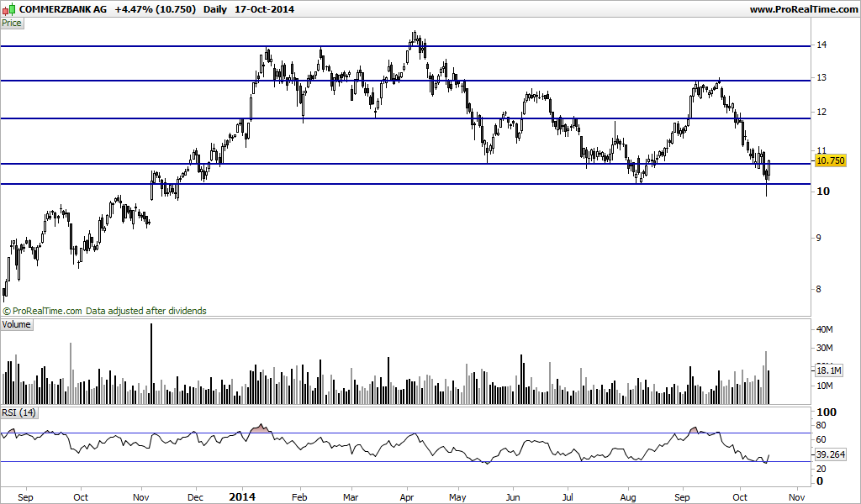Click the ProRealTime.com data adjusted copyright note

pos(104,311)
